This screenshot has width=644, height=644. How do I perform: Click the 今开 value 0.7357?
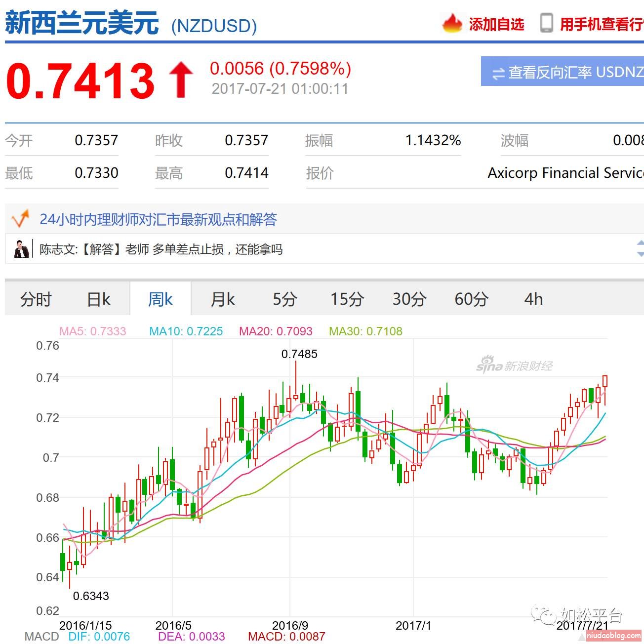coord(96,140)
